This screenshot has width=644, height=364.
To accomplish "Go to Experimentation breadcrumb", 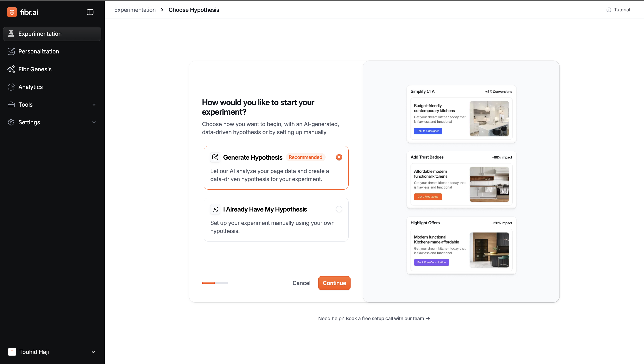I will (135, 10).
